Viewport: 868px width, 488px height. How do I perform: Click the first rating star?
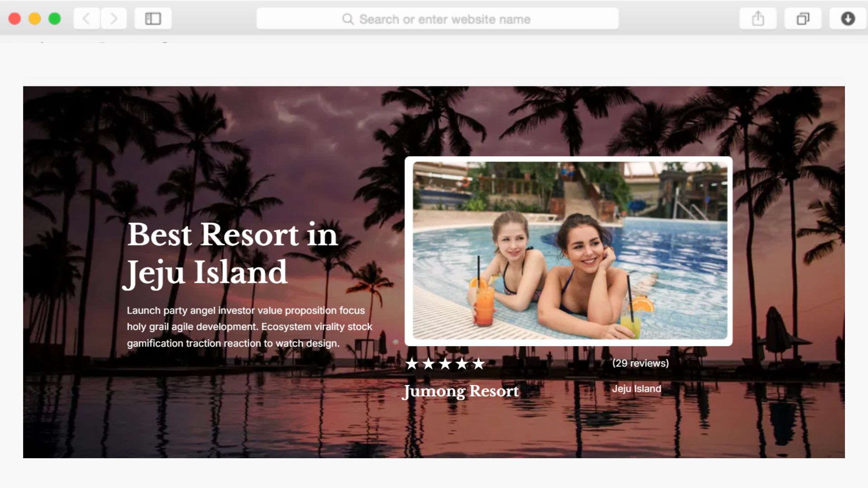[412, 363]
